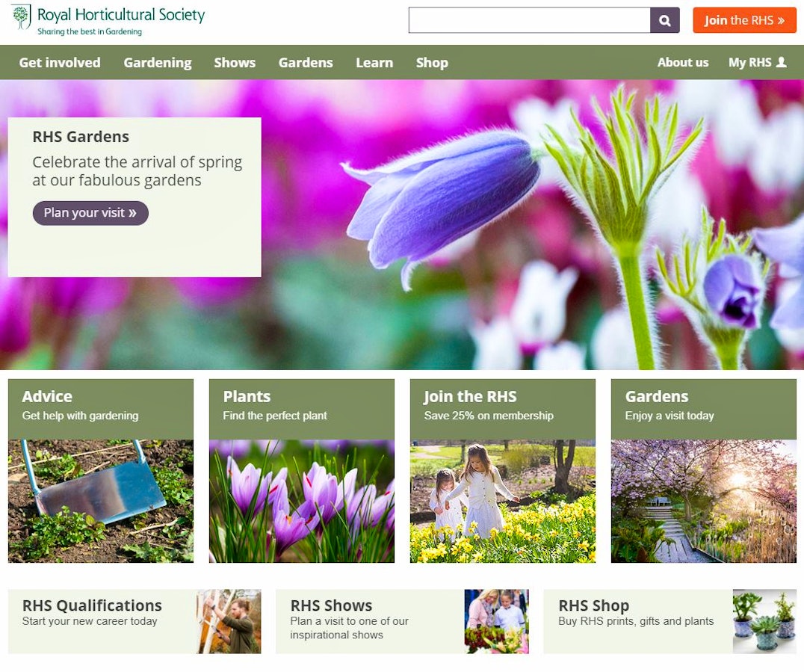
Task: Click the 'Get help with gardening' text
Action: 80,416
